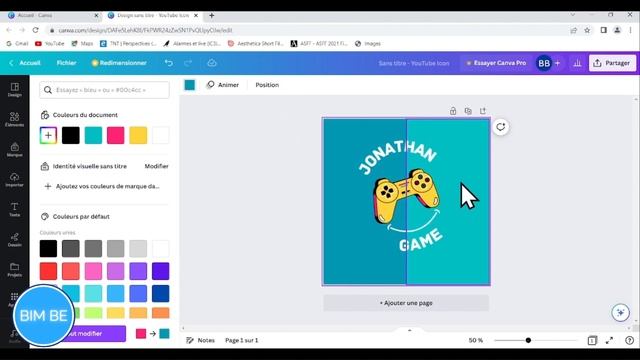
Task: Open the Design sidebar panel
Action: pyautogui.click(x=15, y=90)
